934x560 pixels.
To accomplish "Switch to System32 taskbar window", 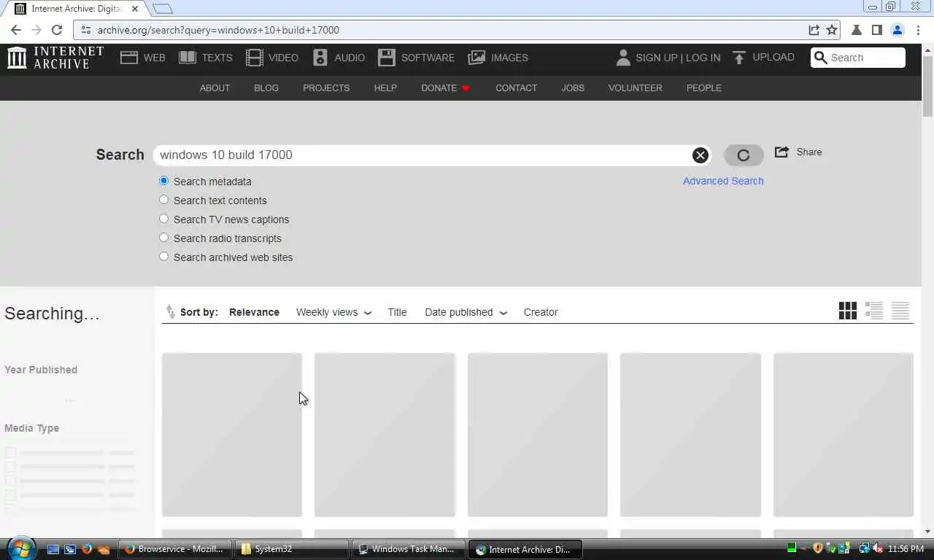I will click(290, 549).
